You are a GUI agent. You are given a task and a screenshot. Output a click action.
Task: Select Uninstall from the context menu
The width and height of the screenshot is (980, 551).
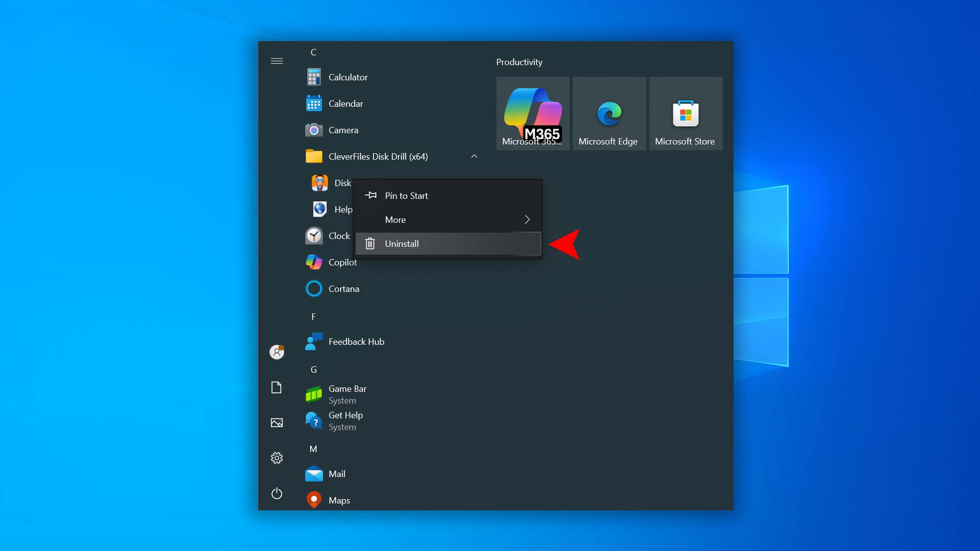click(448, 243)
